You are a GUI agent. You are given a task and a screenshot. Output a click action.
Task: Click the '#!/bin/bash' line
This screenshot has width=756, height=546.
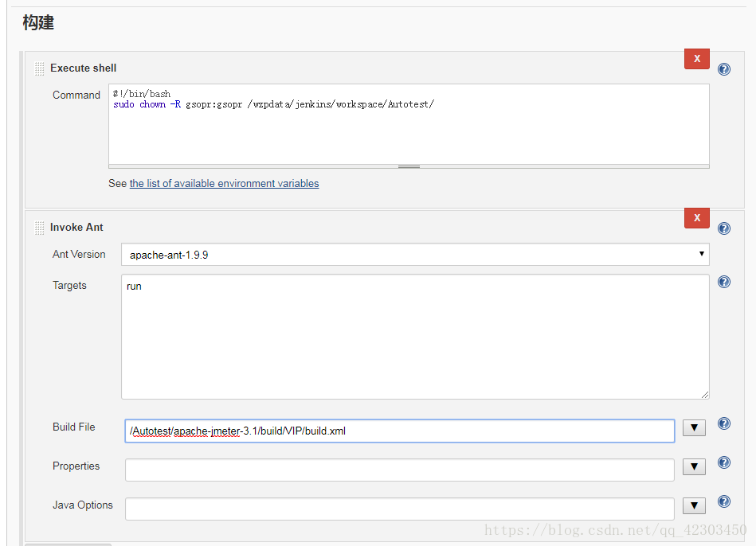[142, 94]
